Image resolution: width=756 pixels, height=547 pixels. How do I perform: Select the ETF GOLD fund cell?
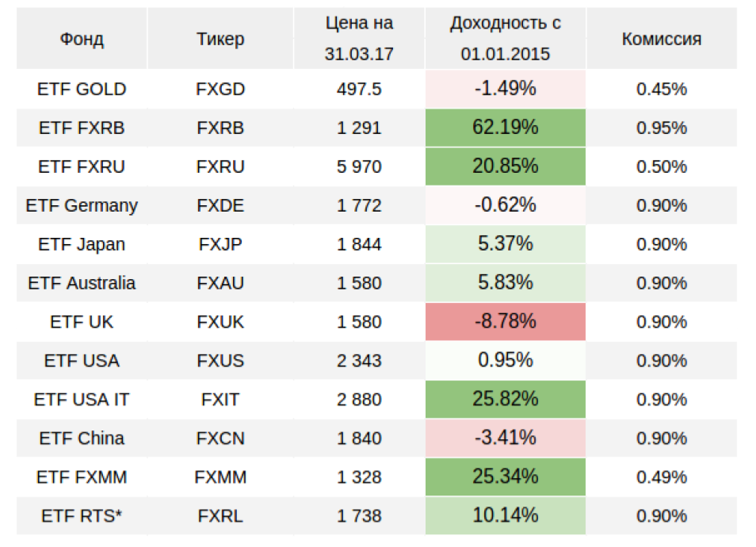pyautogui.click(x=82, y=89)
